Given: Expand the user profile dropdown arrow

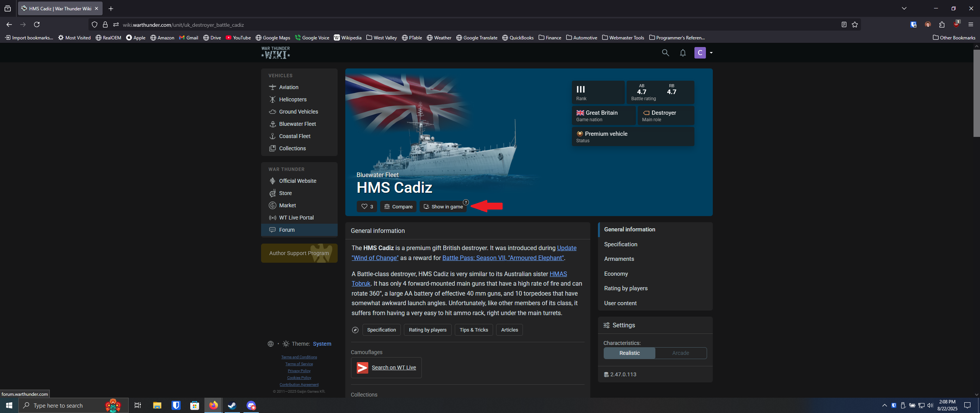Looking at the screenshot, I should coord(711,53).
